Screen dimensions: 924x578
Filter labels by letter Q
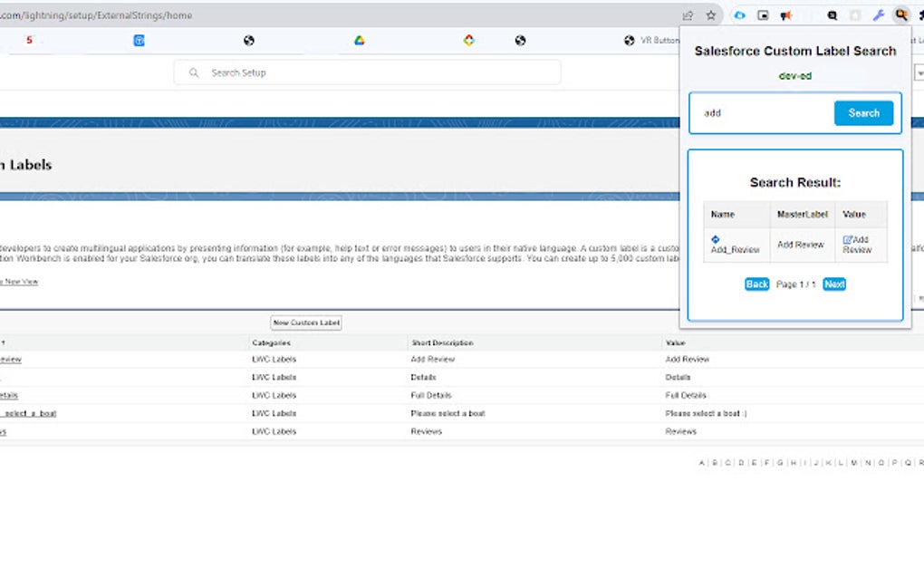click(x=908, y=463)
